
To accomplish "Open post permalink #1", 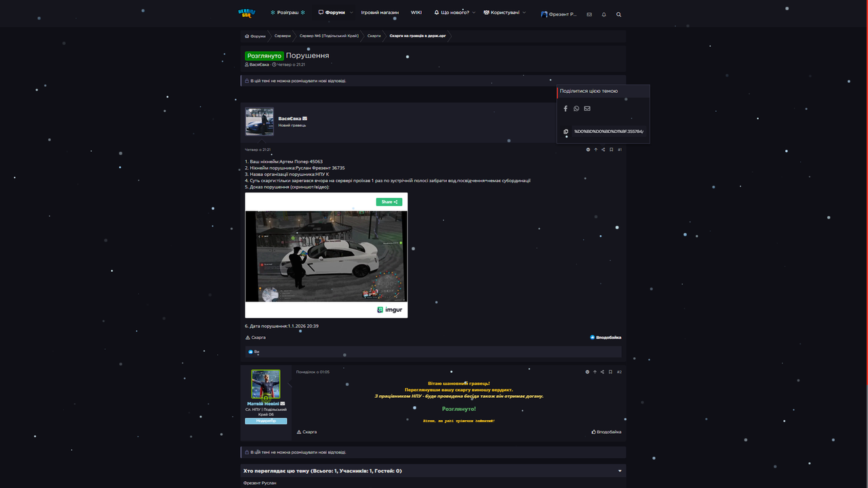I will [620, 150].
